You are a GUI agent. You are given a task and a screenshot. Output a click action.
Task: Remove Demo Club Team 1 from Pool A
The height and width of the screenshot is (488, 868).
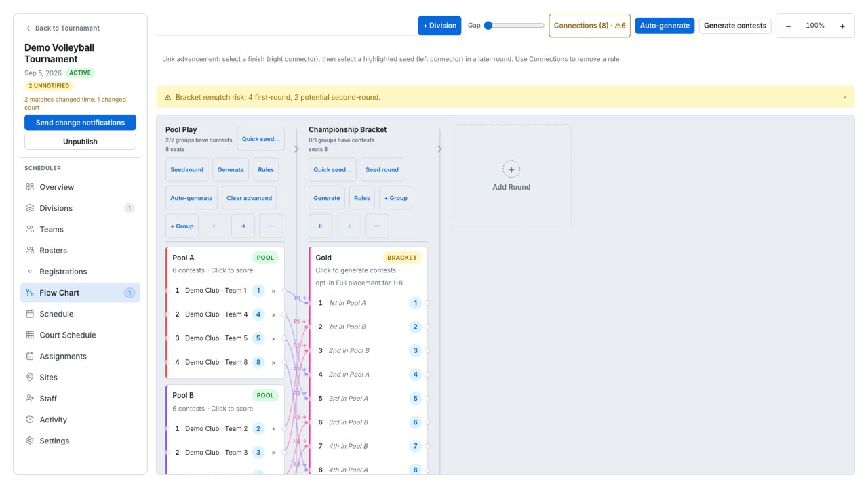point(273,291)
